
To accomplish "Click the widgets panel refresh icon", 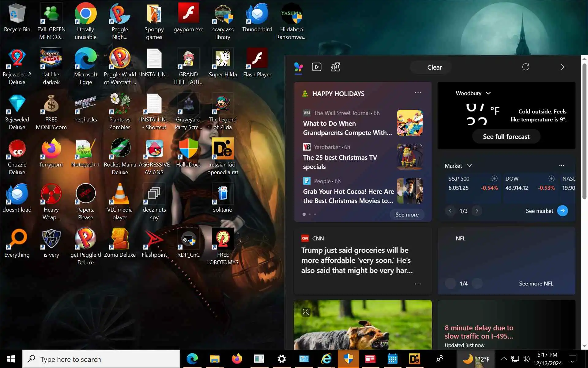I will pos(526,67).
